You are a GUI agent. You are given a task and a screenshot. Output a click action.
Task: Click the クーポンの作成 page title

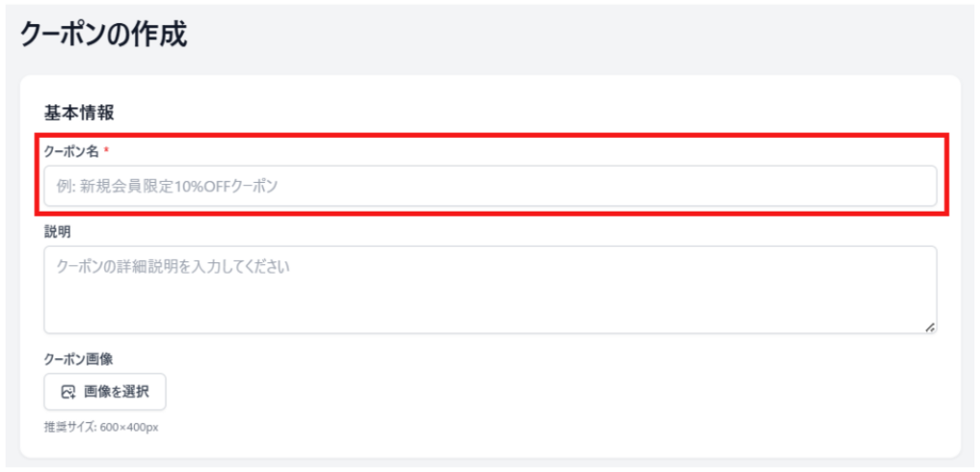pos(103,34)
